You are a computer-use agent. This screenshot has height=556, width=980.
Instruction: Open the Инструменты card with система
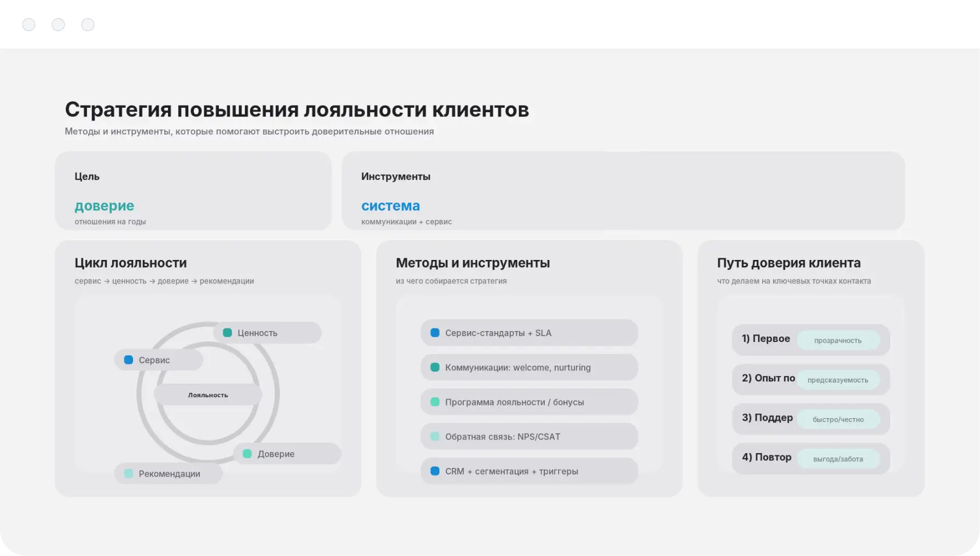click(623, 191)
